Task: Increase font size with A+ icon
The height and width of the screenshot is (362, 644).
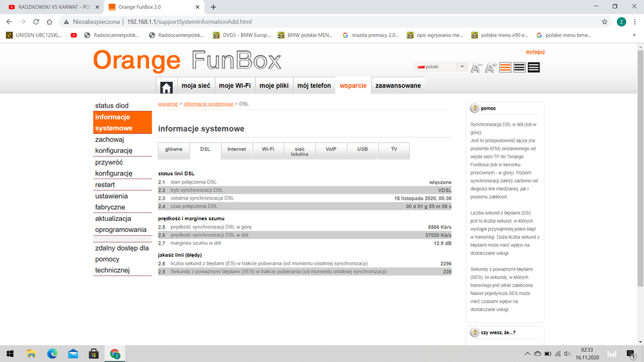Action: [491, 68]
